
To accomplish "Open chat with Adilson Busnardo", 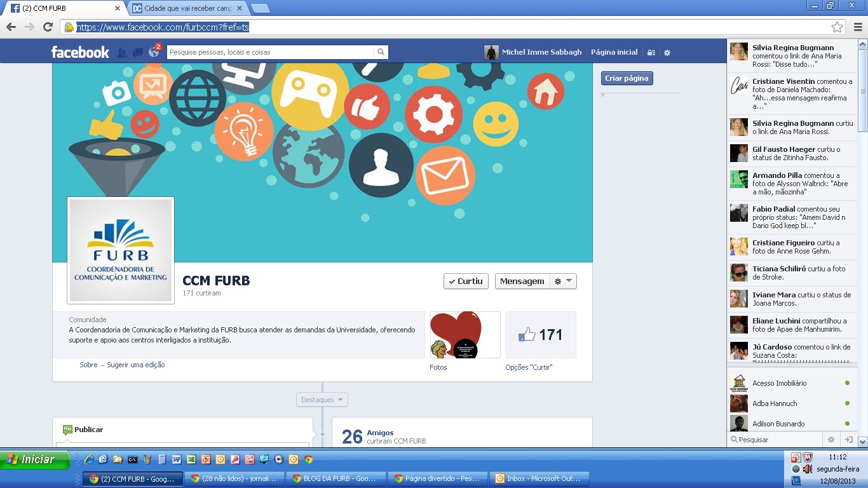I will (791, 424).
